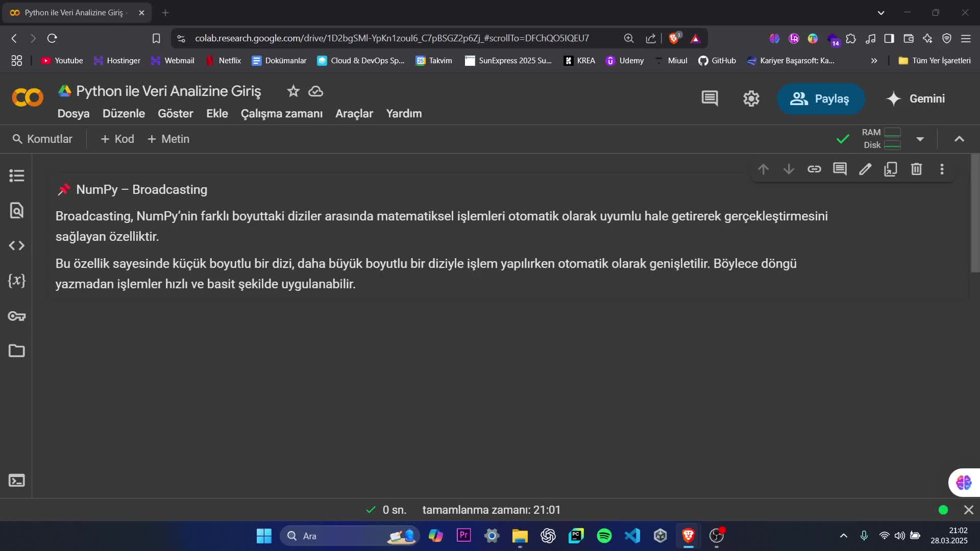
Task: Click the Colab CO logo
Action: (28, 97)
